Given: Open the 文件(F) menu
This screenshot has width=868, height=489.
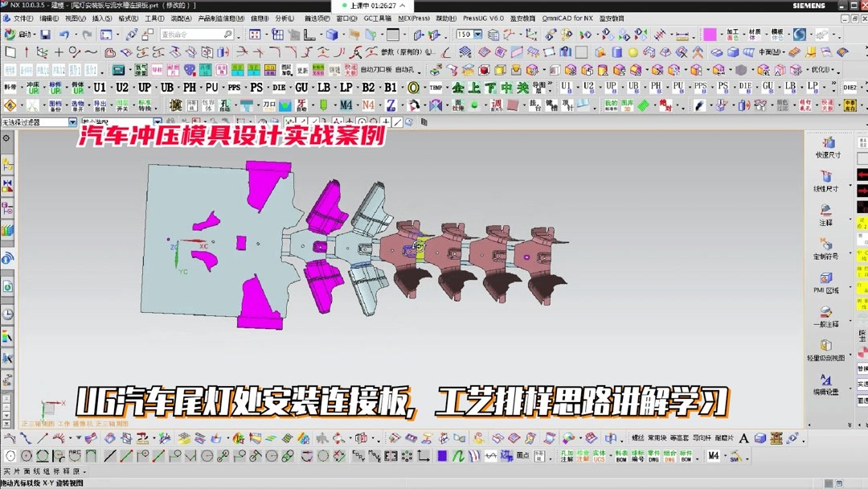Looking at the screenshot, I should tap(24, 18).
